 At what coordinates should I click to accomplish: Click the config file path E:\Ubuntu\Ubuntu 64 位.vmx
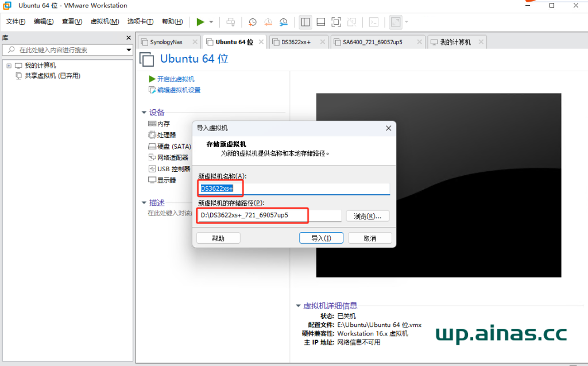(379, 325)
